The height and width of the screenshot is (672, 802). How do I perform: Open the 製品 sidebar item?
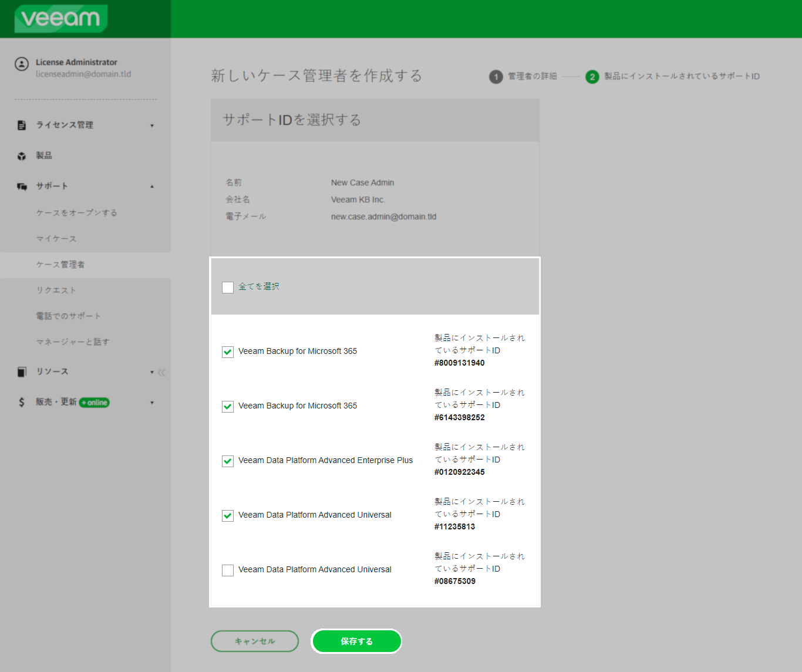pos(44,156)
